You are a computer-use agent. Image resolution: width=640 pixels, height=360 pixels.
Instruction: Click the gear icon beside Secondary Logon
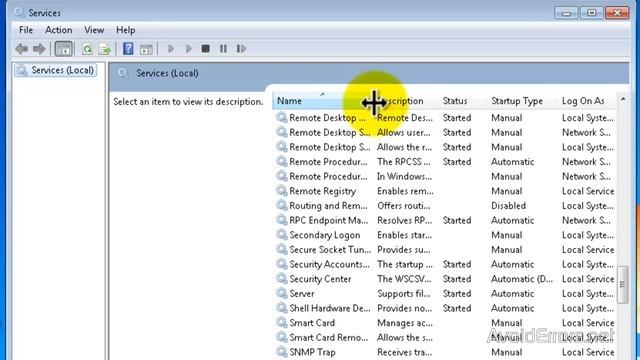[x=282, y=235]
